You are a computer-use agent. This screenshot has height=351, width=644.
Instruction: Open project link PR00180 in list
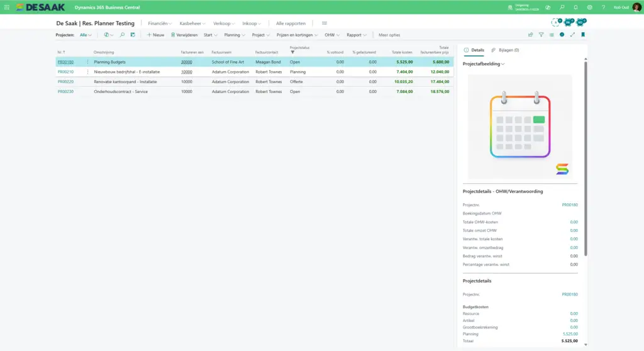[x=65, y=62]
